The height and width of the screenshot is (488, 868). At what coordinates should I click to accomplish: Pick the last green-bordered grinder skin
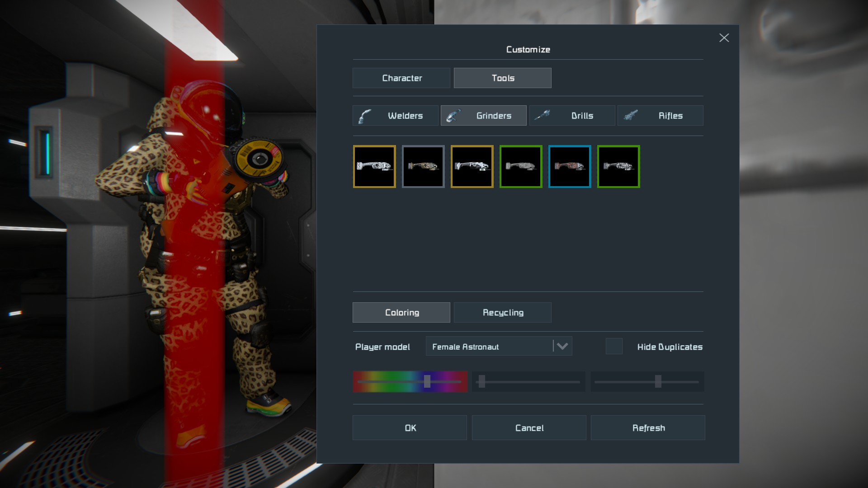click(x=618, y=166)
